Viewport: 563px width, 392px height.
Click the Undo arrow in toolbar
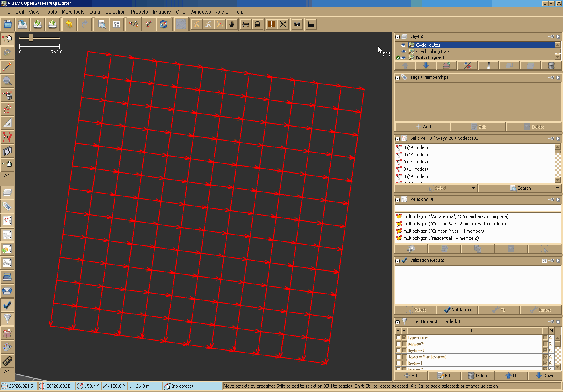(x=69, y=24)
